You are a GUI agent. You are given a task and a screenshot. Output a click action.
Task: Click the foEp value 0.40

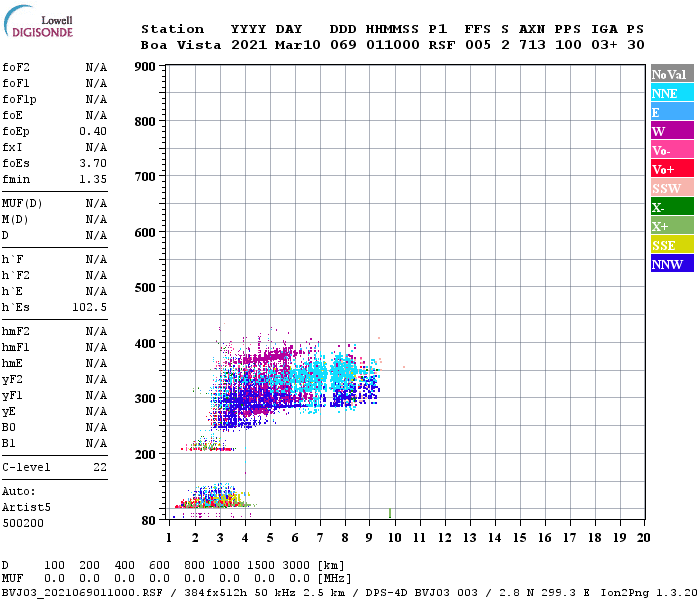pos(93,131)
